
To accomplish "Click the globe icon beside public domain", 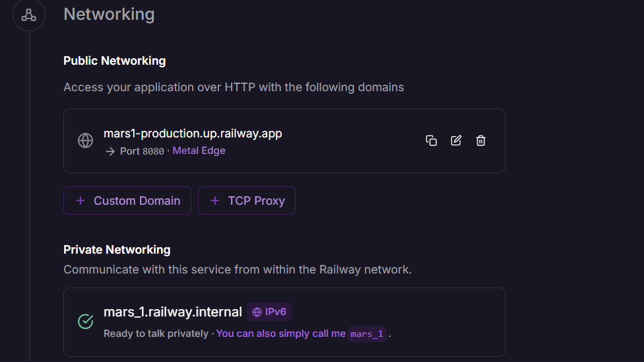I will [85, 141].
